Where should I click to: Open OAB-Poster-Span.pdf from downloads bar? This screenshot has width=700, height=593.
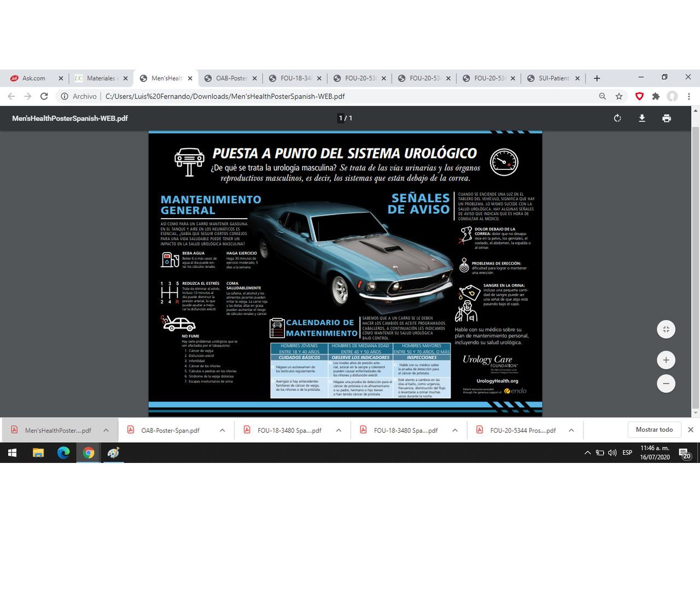pos(170,430)
